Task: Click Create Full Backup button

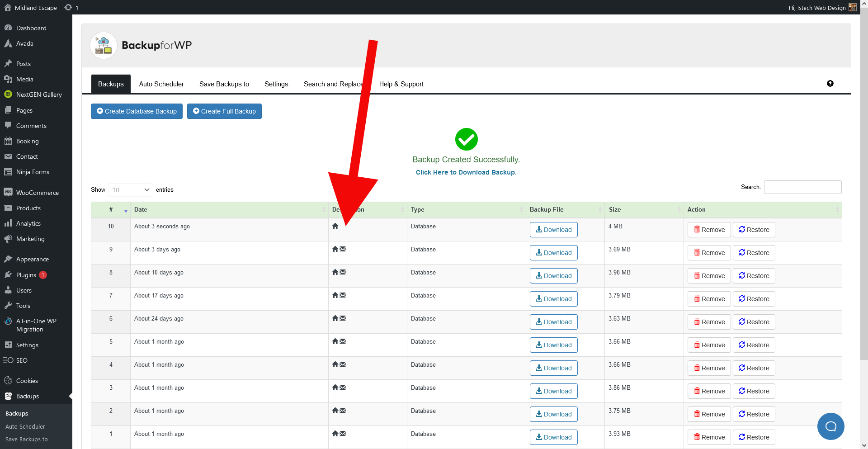Action: point(224,111)
